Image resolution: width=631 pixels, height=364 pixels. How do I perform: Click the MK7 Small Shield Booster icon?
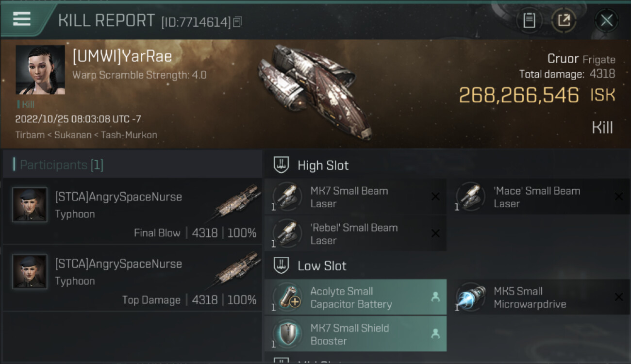pyautogui.click(x=287, y=334)
